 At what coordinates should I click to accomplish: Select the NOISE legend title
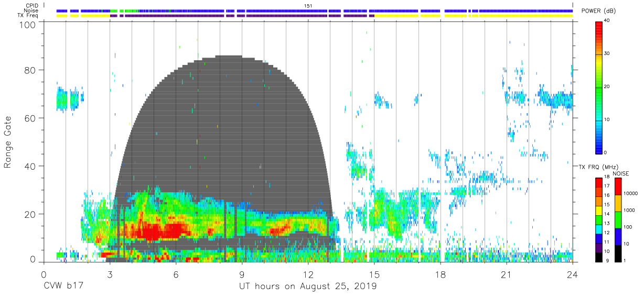tap(621, 173)
